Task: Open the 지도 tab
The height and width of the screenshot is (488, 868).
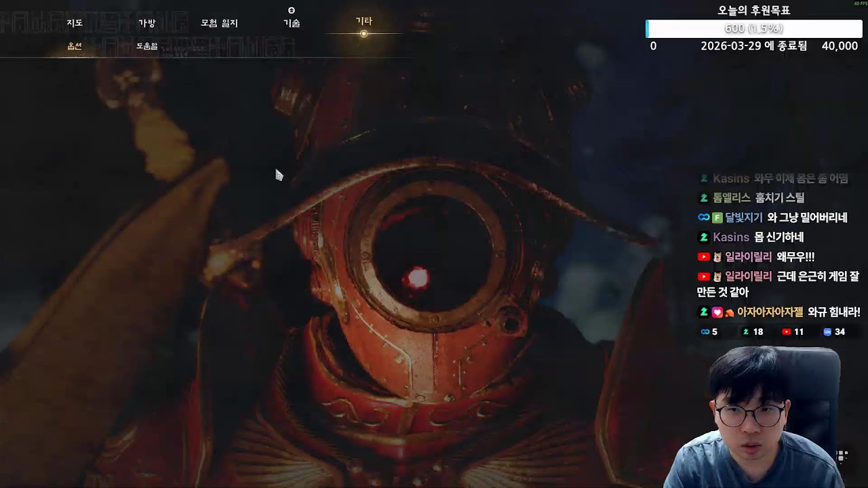Action: pos(75,23)
